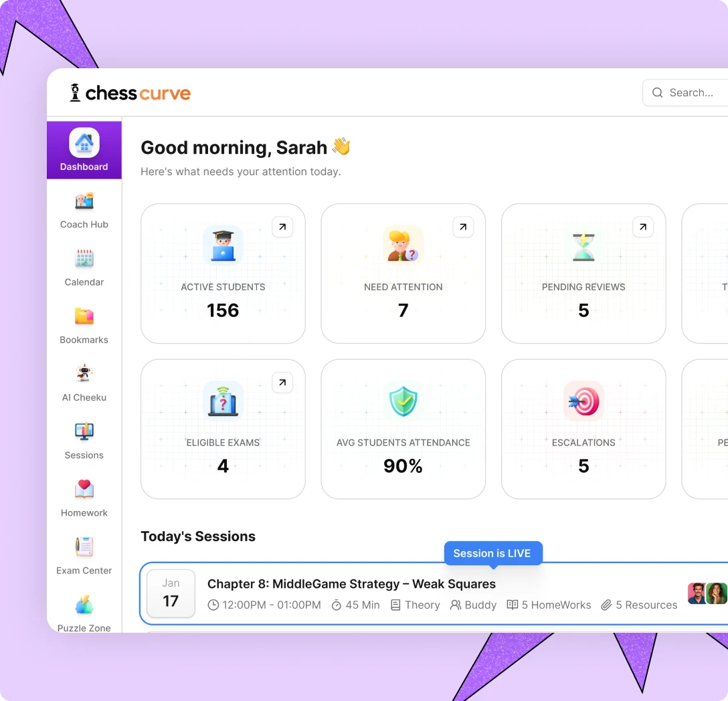Open the 5 Resources attachment link
Screen dimensions: 728x701
pos(639,605)
